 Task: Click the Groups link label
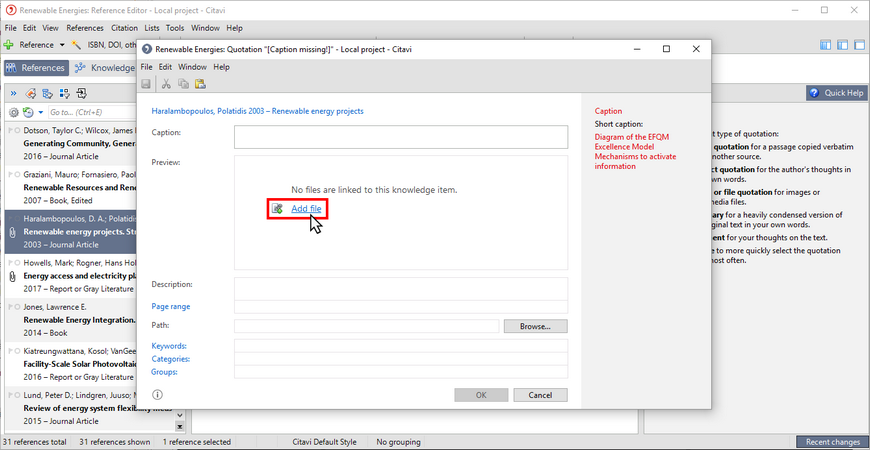point(164,372)
